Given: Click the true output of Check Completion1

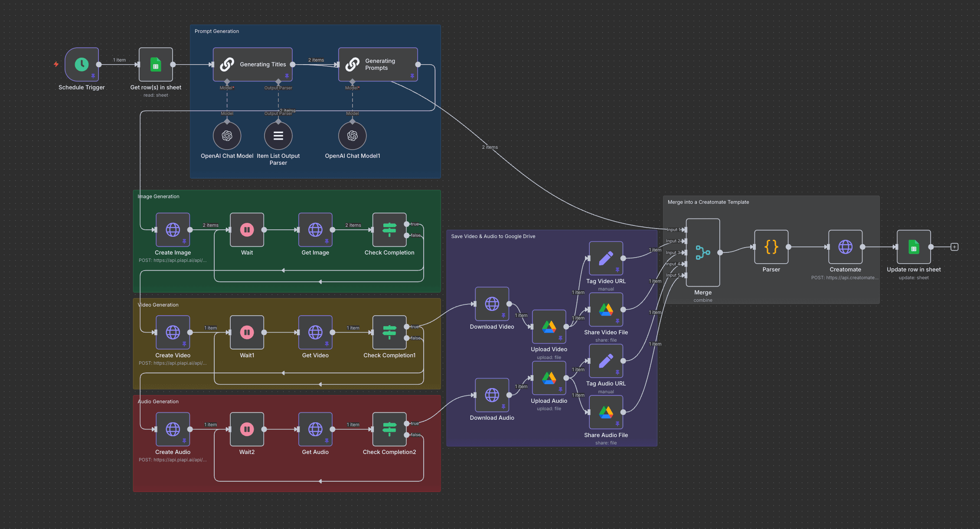Looking at the screenshot, I should (x=407, y=327).
